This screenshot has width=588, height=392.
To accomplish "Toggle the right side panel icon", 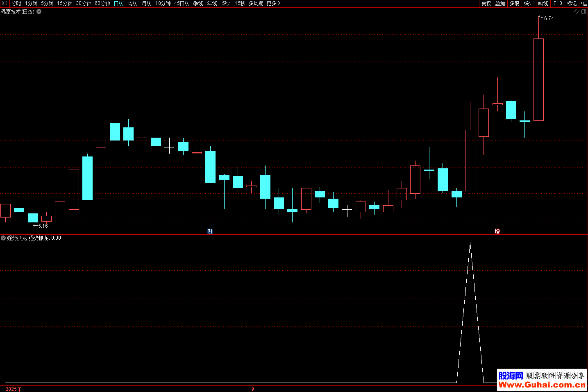I will (x=584, y=12).
